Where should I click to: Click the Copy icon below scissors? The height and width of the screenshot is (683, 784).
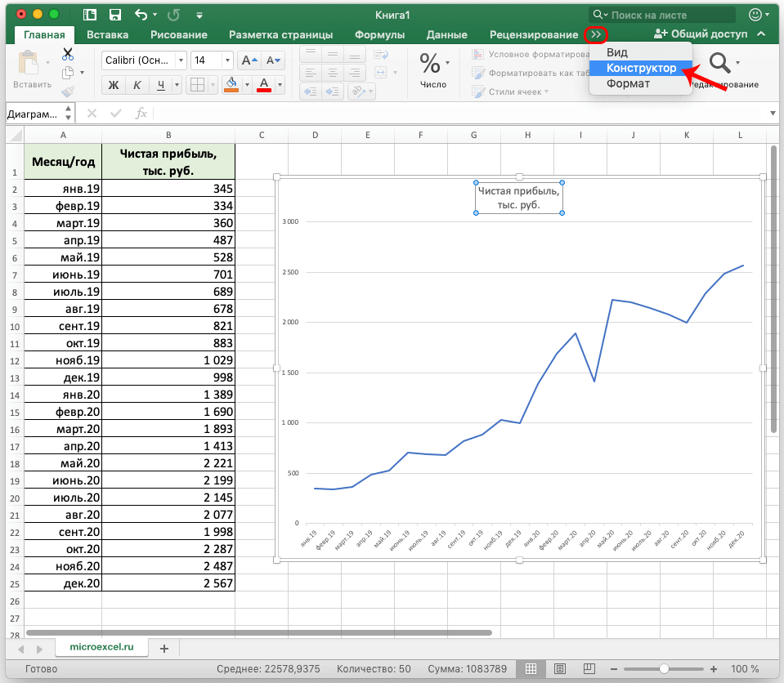coord(68,73)
